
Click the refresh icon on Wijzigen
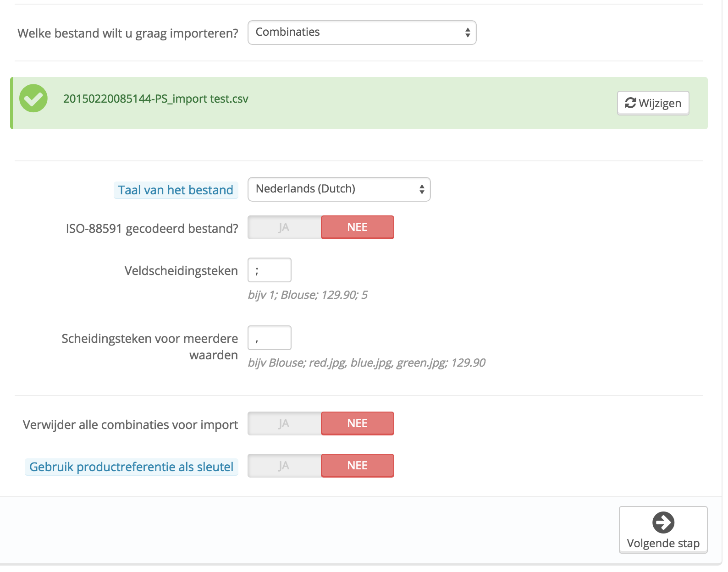click(630, 103)
